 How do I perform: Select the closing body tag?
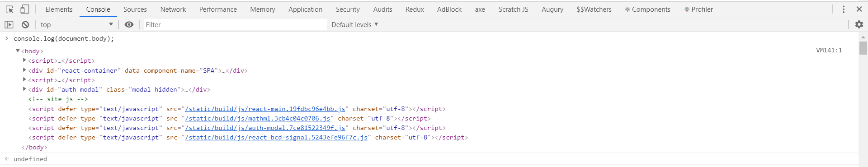tap(34, 147)
